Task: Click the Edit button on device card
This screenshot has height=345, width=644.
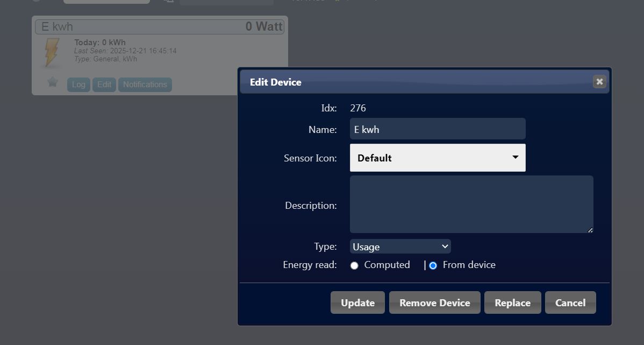Action: pos(104,85)
